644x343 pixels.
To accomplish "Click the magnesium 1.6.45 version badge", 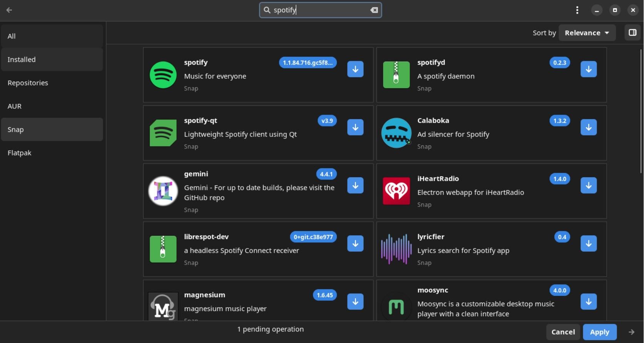I will 325,295.
